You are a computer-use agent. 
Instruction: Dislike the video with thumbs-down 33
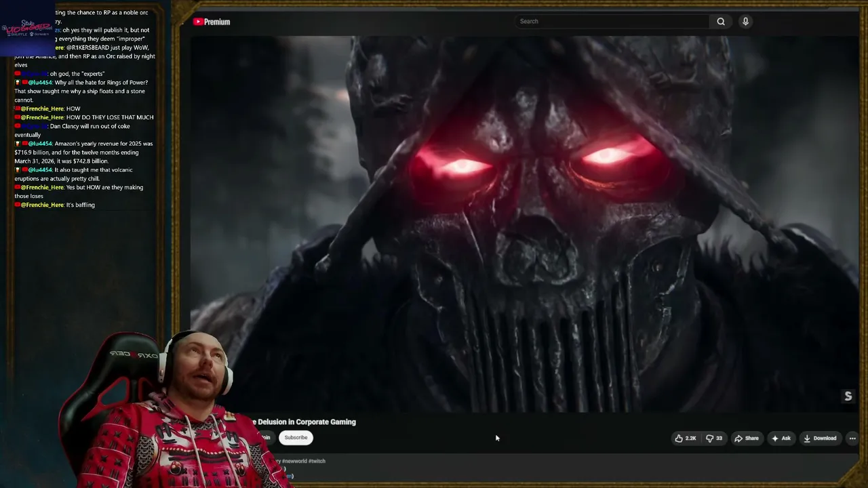click(x=714, y=439)
